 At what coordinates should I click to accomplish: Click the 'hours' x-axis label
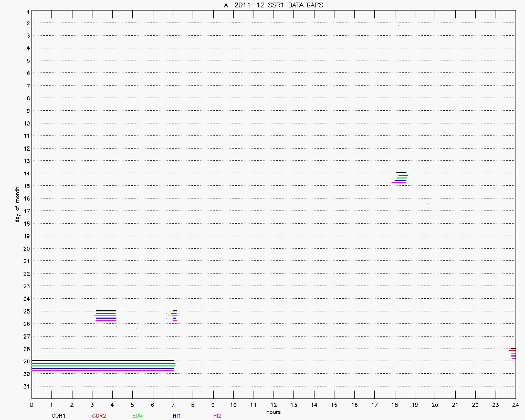point(273,412)
